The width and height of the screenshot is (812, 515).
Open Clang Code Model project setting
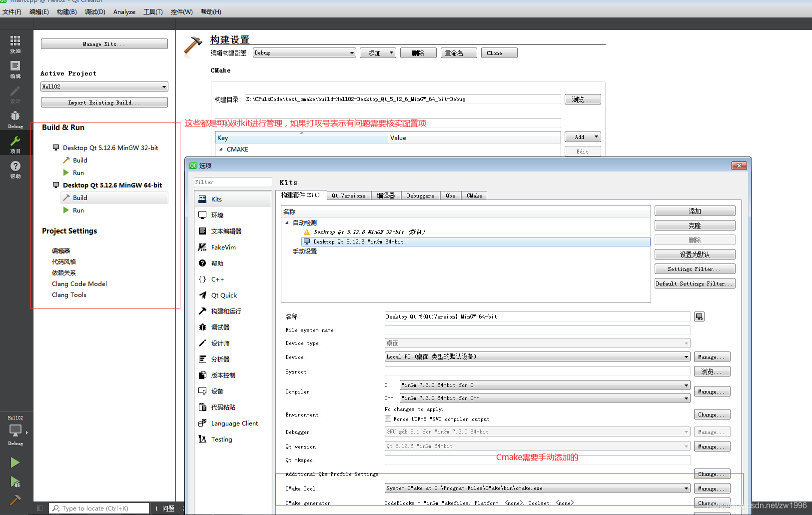tap(79, 283)
